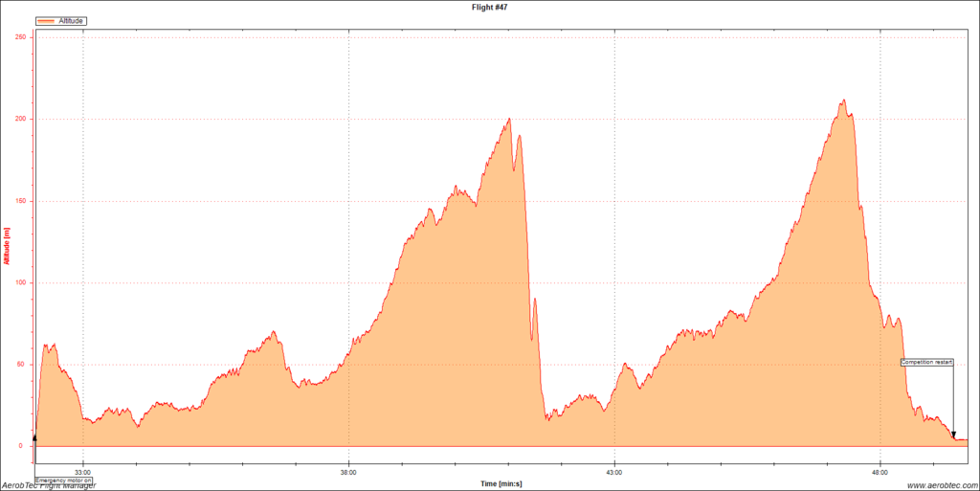Click the Altitude legend label
The width and height of the screenshot is (980, 491).
pyautogui.click(x=73, y=20)
